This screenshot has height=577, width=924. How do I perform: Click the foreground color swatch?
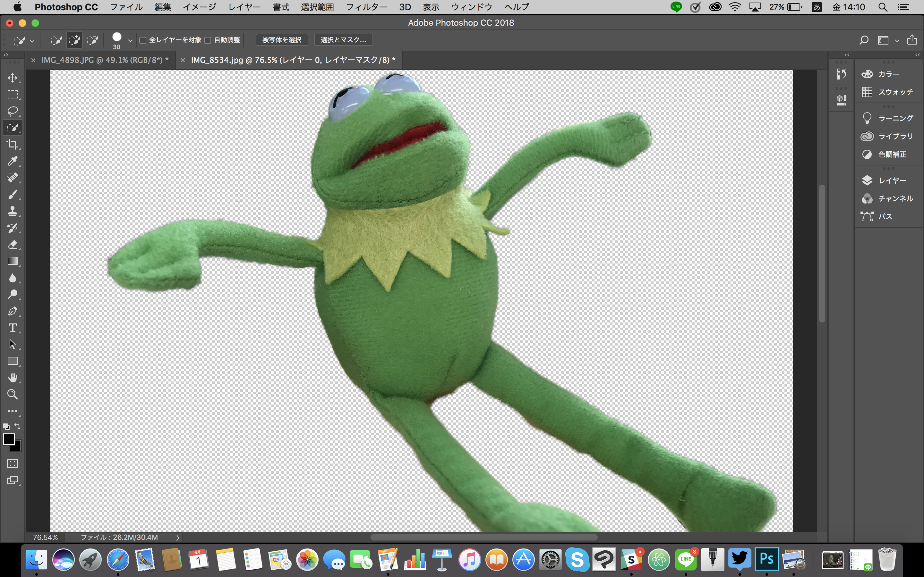8,439
